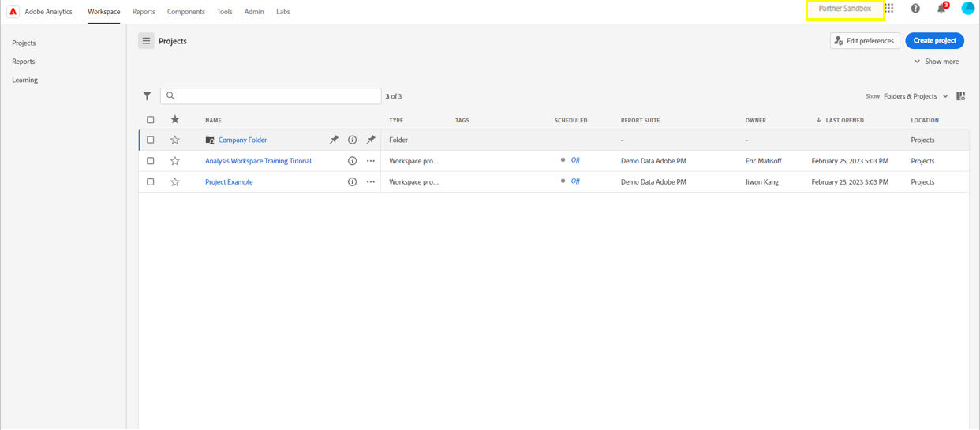
Task: Click owner name Jiwon Kang
Action: click(762, 181)
